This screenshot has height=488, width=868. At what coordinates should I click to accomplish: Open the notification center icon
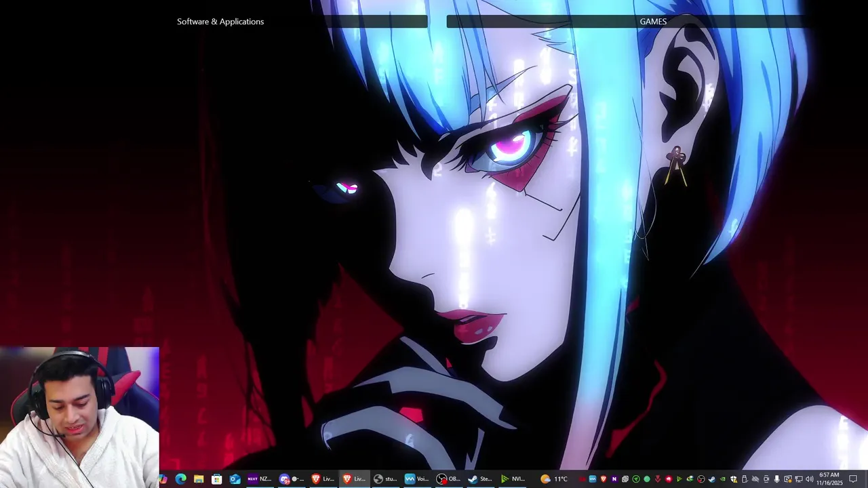pos(853,479)
